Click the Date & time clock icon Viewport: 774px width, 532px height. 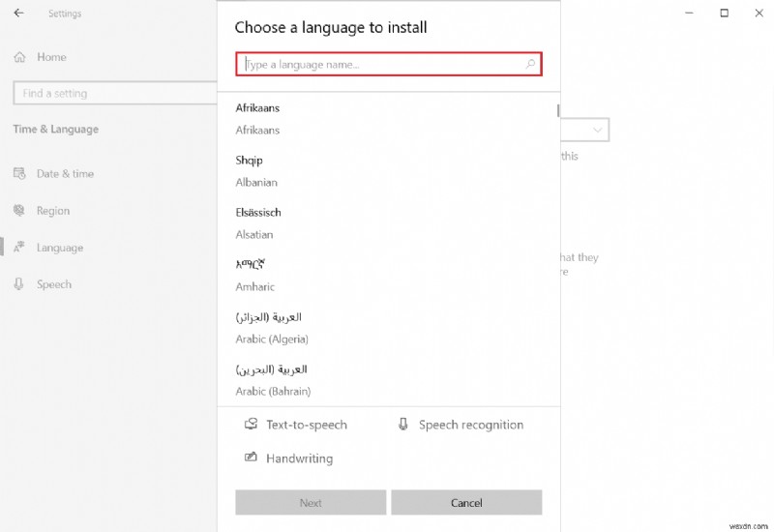point(18,174)
